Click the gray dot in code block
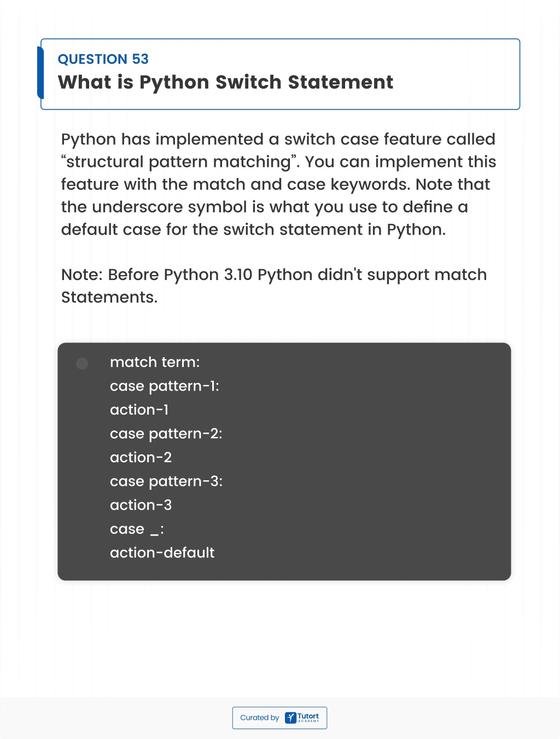Screen dimensions: 560x739 click(x=82, y=364)
